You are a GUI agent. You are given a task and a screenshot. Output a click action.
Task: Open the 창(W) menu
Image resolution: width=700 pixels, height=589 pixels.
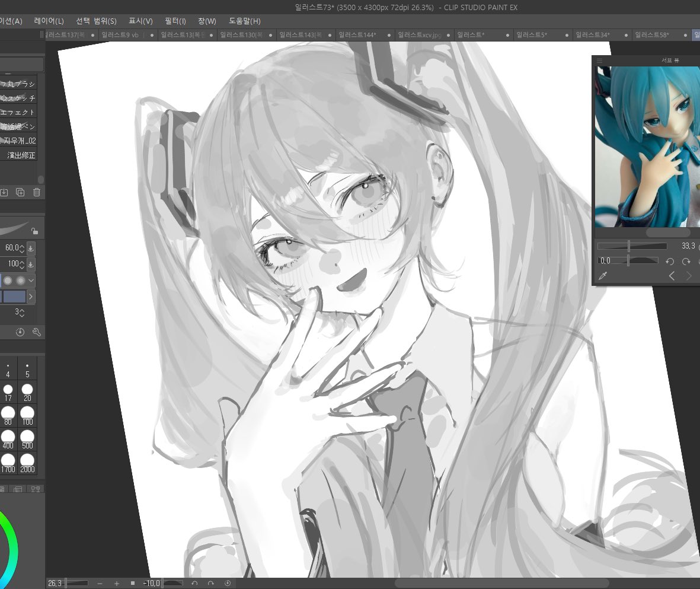(207, 21)
